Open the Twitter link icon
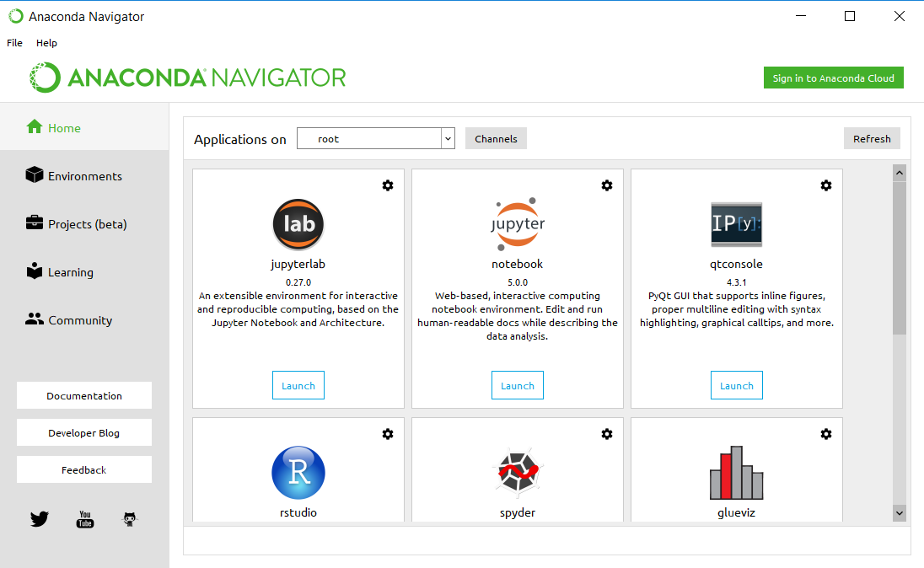The width and height of the screenshot is (924, 568). (x=40, y=519)
